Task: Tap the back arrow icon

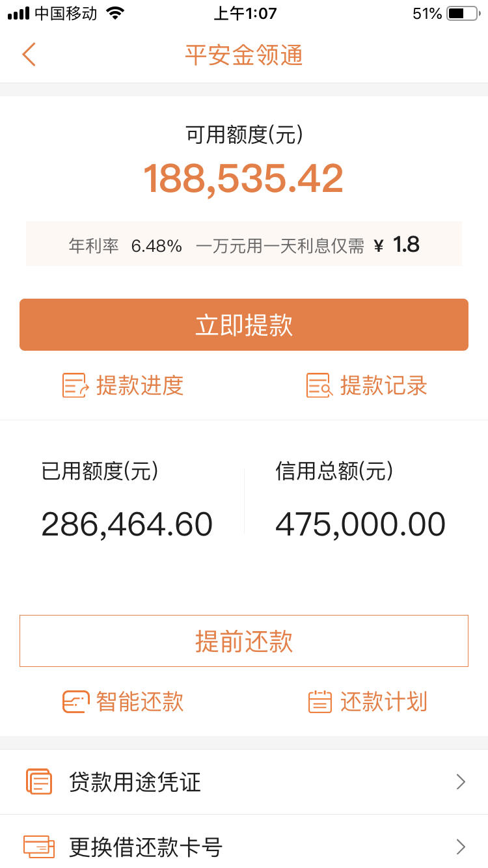Action: [x=29, y=55]
